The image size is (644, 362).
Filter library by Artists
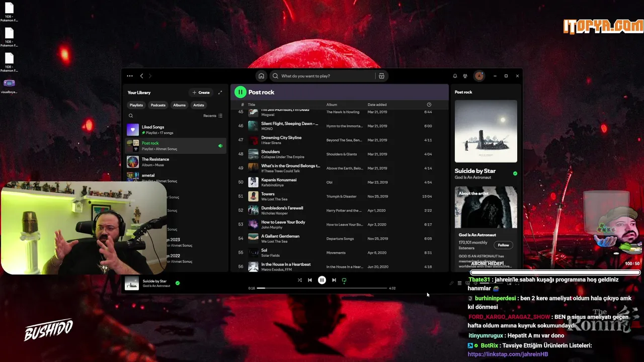point(199,105)
